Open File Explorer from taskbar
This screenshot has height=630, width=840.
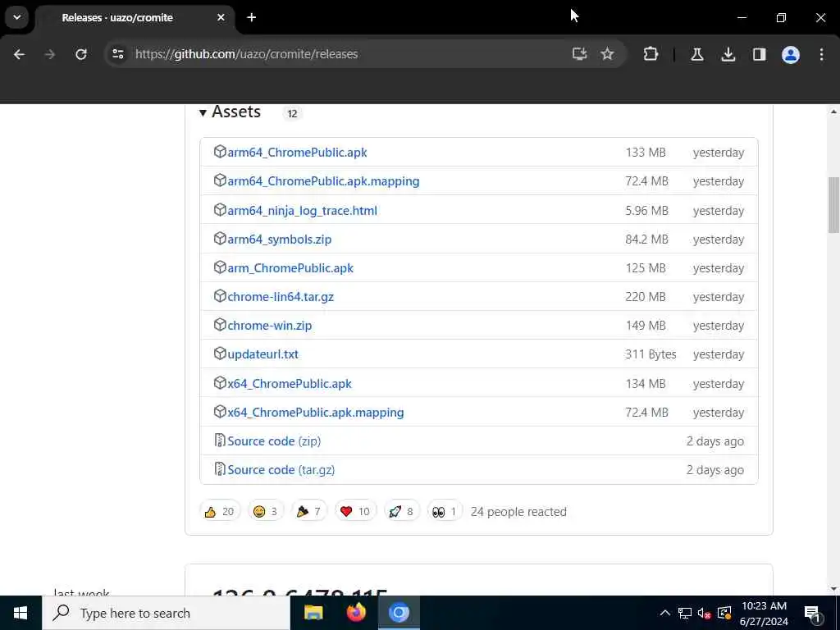(313, 613)
